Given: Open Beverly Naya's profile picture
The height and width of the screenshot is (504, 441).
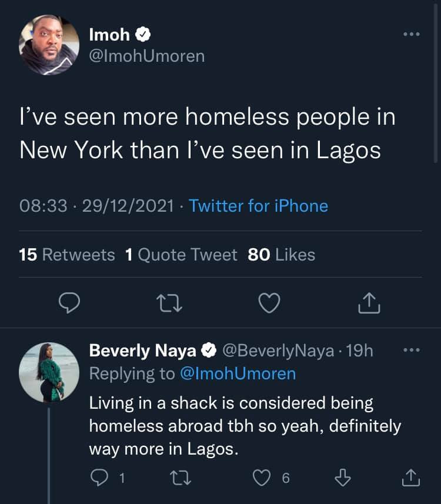Looking at the screenshot, I should point(49,372).
